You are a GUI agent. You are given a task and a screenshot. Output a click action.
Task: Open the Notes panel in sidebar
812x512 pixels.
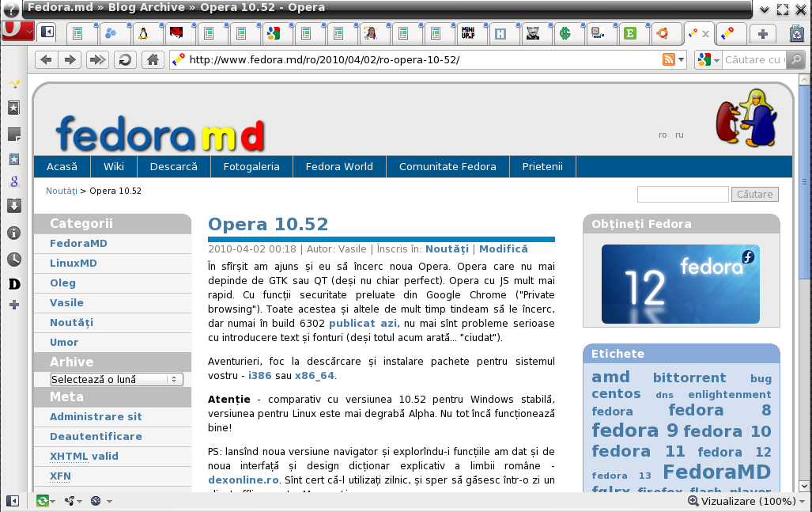click(13, 134)
